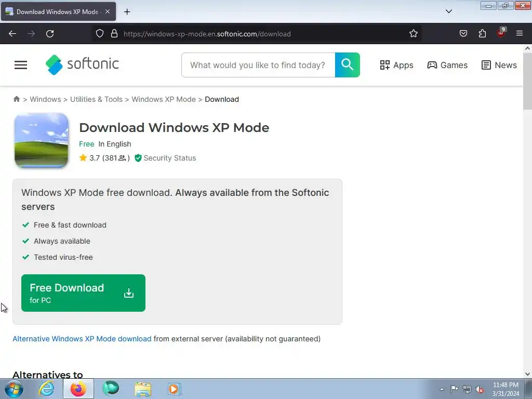Image resolution: width=532 pixels, height=399 pixels.
Task: Click the 'Free & fast download' text
Action: click(70, 225)
